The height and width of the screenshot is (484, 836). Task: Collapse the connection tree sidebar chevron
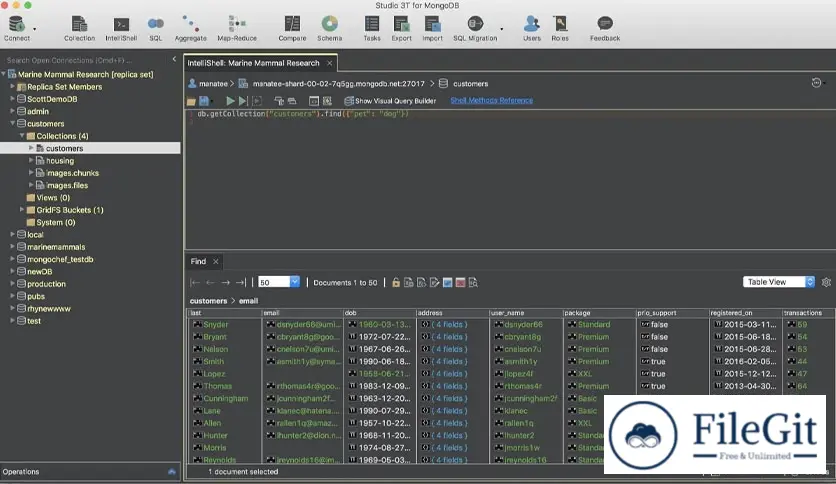[x=174, y=59]
